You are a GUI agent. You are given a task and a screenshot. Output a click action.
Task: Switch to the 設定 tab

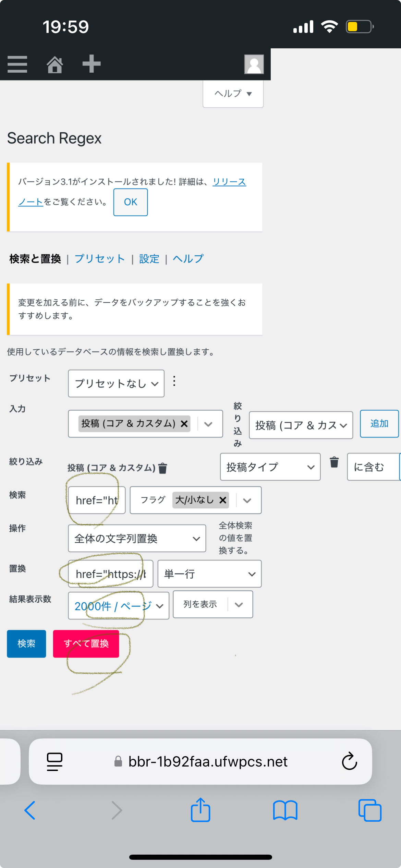tap(149, 259)
